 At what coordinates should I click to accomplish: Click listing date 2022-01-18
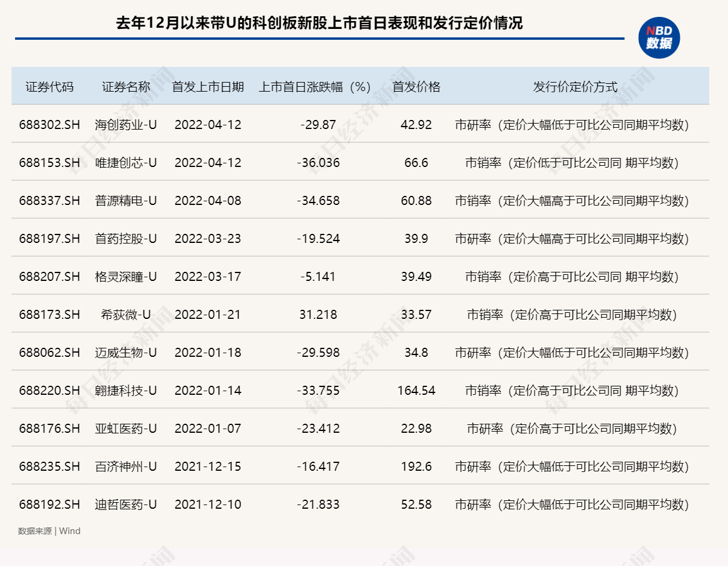[x=208, y=353]
